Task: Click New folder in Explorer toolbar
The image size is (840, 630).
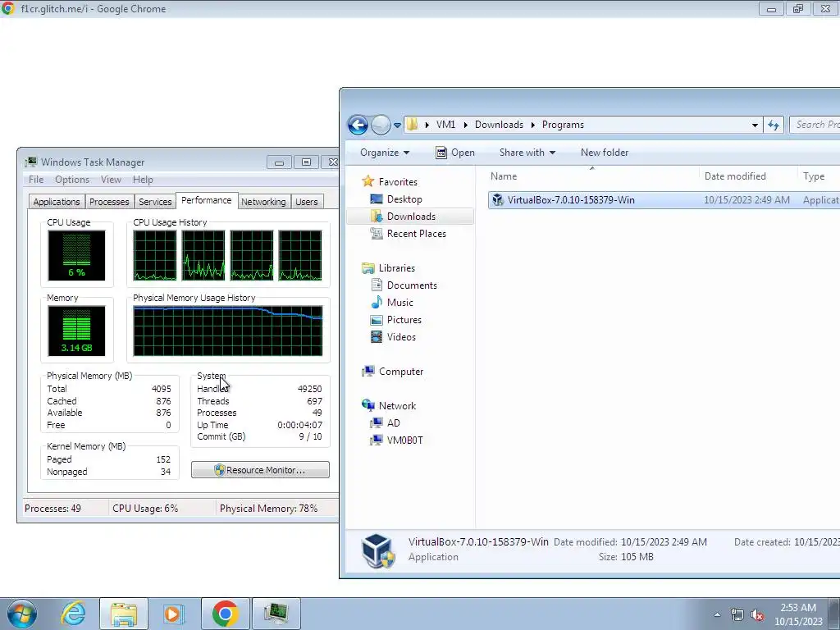Action: click(605, 153)
